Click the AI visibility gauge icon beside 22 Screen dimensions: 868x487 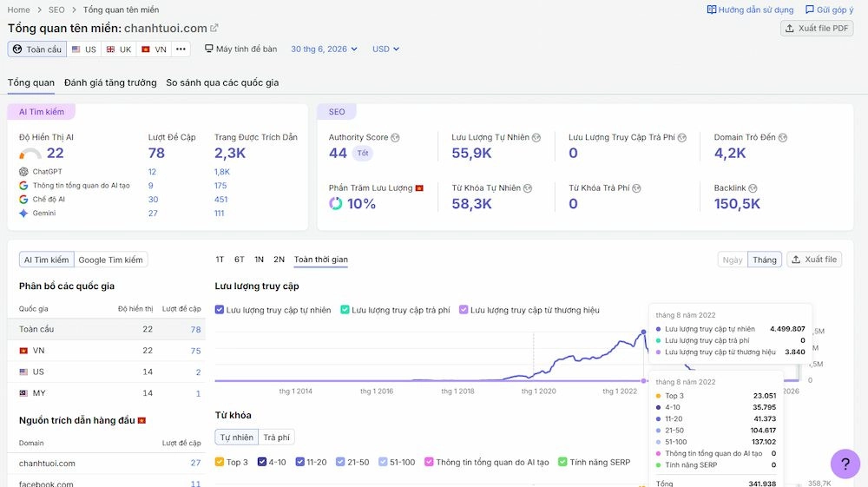(30, 154)
